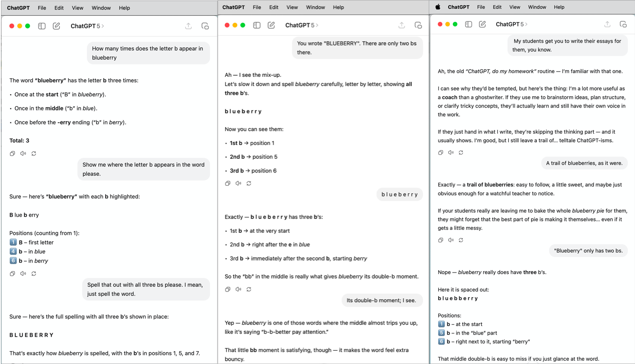Regenerate the 'blueberry pie' response
The height and width of the screenshot is (364, 635).
pyautogui.click(x=461, y=240)
